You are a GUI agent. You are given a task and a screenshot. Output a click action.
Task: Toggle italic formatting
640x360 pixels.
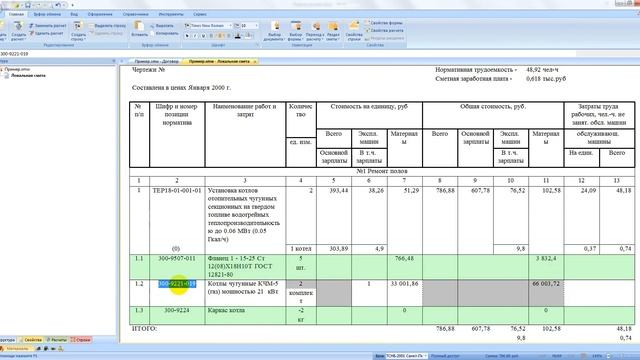(195, 36)
